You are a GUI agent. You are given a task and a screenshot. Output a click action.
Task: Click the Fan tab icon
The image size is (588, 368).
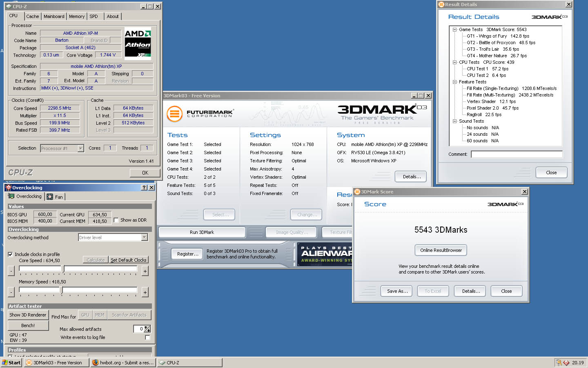pos(50,197)
